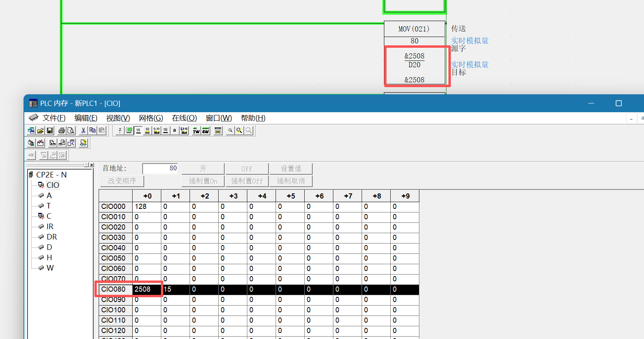644x339 pixels.
Task: Click the Open folder toolbar icon
Action: [41, 131]
